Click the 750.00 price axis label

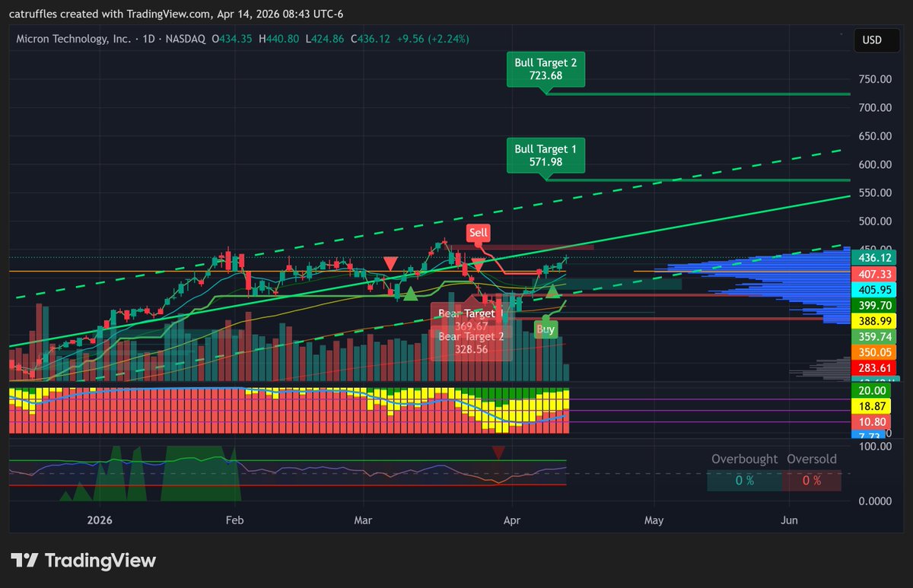click(x=875, y=79)
